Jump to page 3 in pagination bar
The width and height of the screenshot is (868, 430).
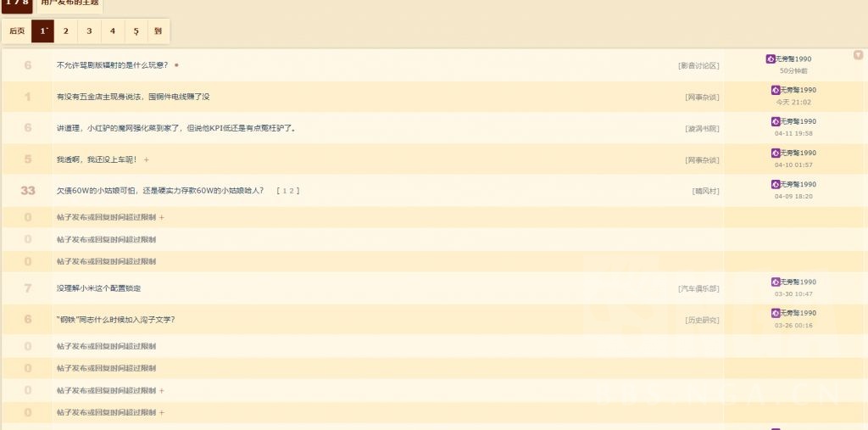pyautogui.click(x=89, y=31)
